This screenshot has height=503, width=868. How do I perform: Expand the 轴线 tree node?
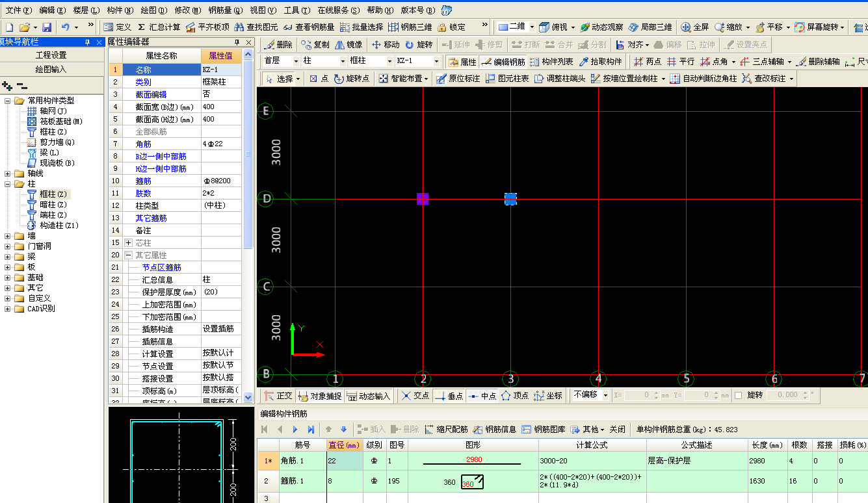click(x=7, y=174)
